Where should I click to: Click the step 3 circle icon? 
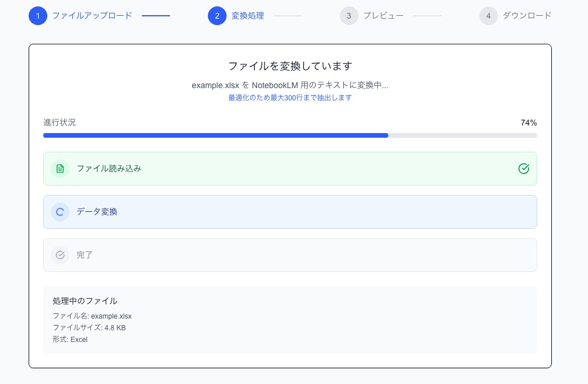(349, 16)
